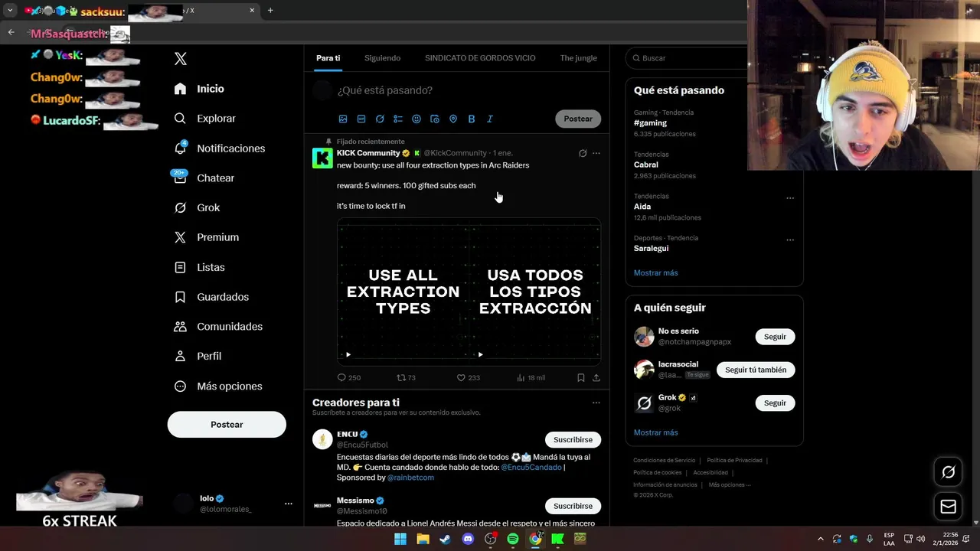The image size is (980, 551).
Task: Follow the No es serio account
Action: click(775, 337)
